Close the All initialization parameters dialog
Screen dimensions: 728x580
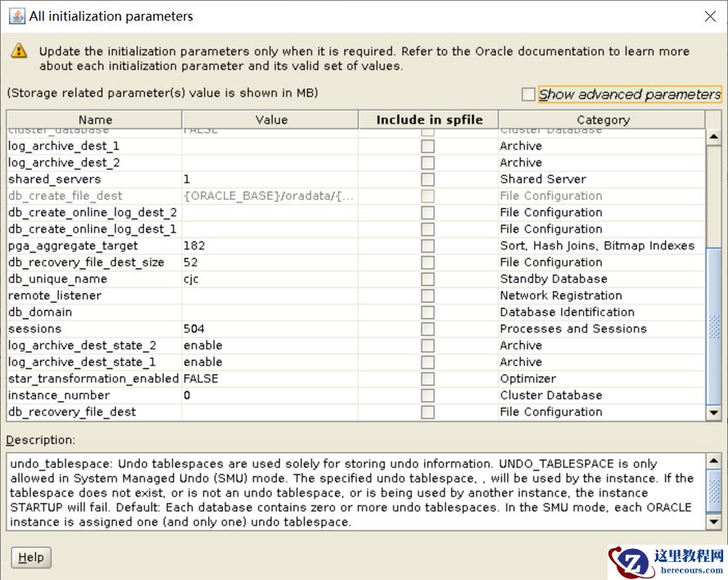click(710, 16)
